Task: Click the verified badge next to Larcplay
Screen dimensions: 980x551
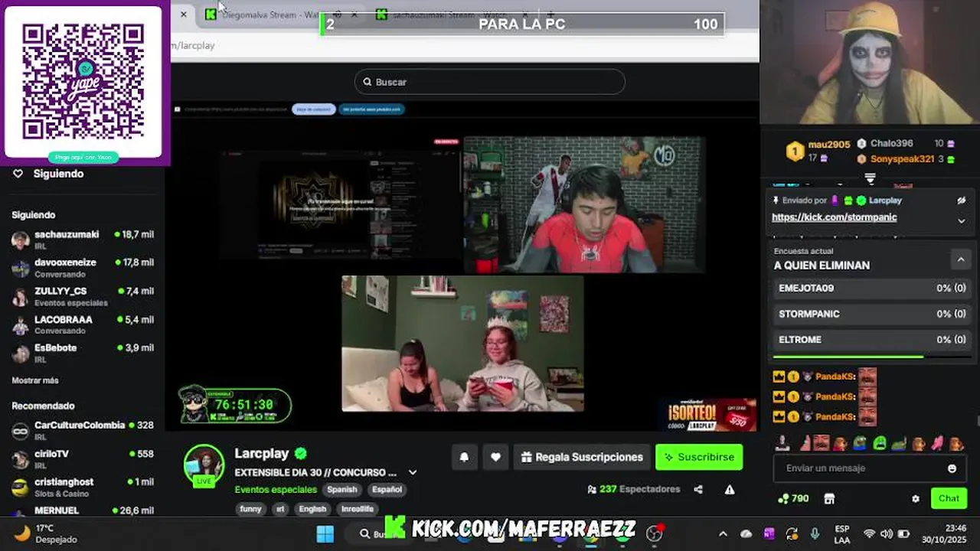Action: point(301,453)
